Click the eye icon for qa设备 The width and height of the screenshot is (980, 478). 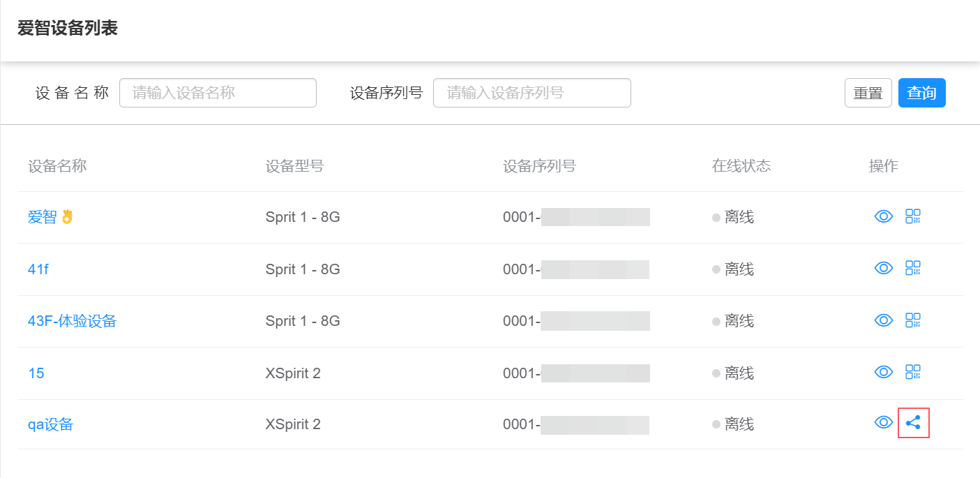coord(884,422)
